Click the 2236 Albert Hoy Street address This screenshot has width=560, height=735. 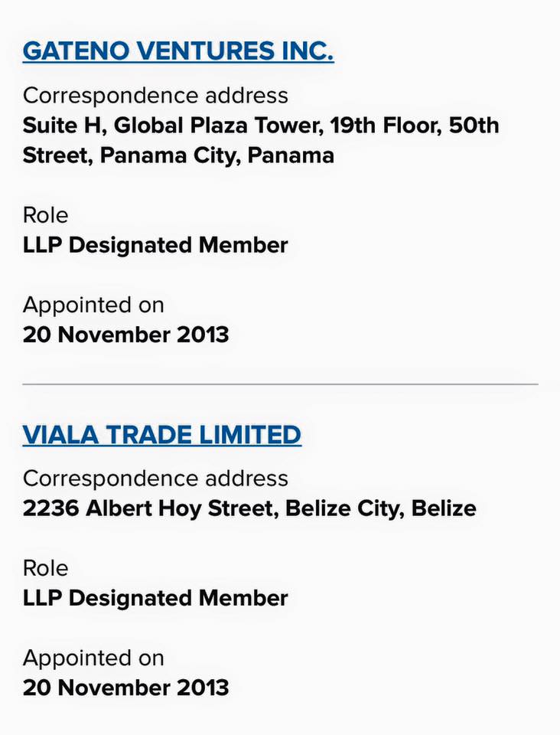click(249, 508)
